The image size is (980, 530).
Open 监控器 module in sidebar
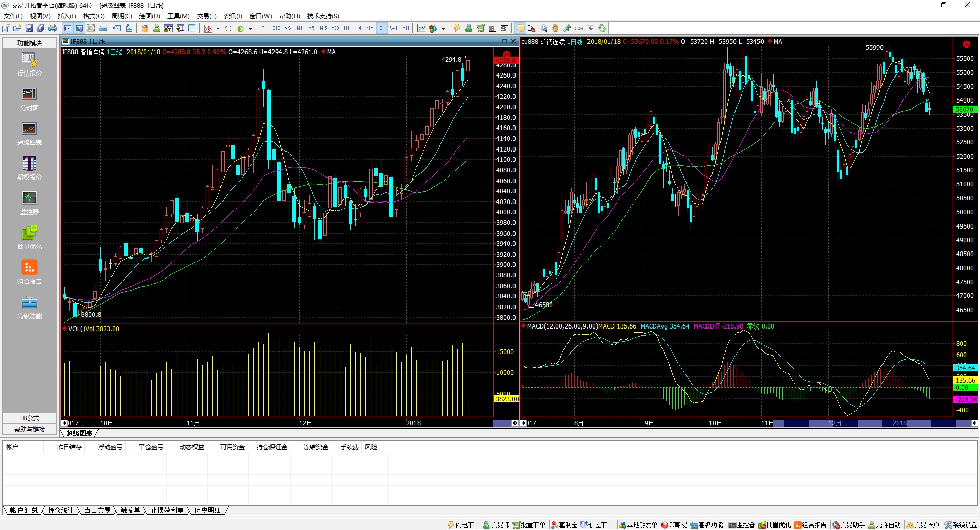(x=30, y=203)
